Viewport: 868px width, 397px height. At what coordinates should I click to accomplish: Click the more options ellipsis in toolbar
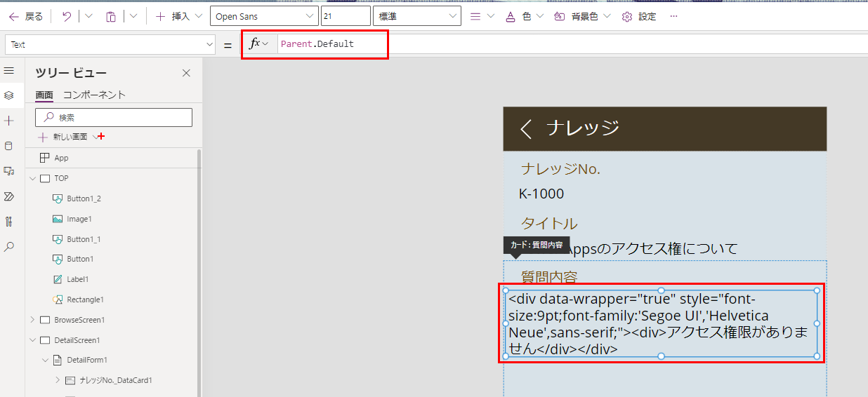[674, 16]
